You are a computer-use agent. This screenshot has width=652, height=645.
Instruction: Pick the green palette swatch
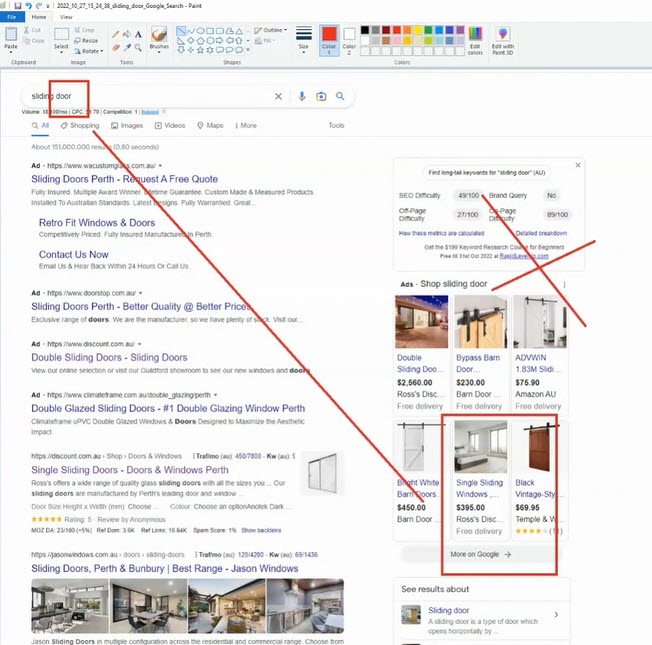pyautogui.click(x=428, y=30)
